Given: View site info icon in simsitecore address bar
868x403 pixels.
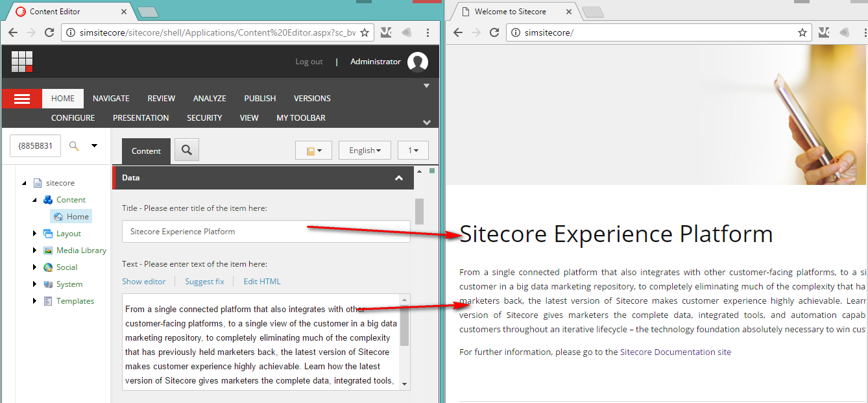Looking at the screenshot, I should [x=516, y=32].
